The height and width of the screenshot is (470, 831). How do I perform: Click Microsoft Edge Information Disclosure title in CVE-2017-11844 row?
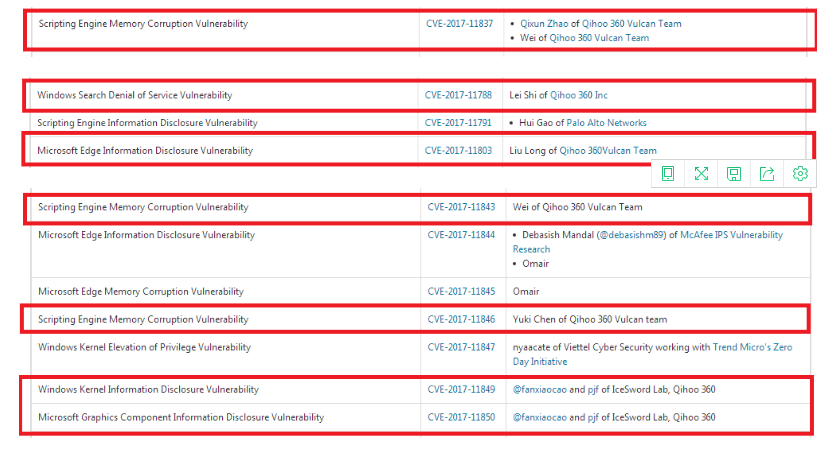[146, 235]
